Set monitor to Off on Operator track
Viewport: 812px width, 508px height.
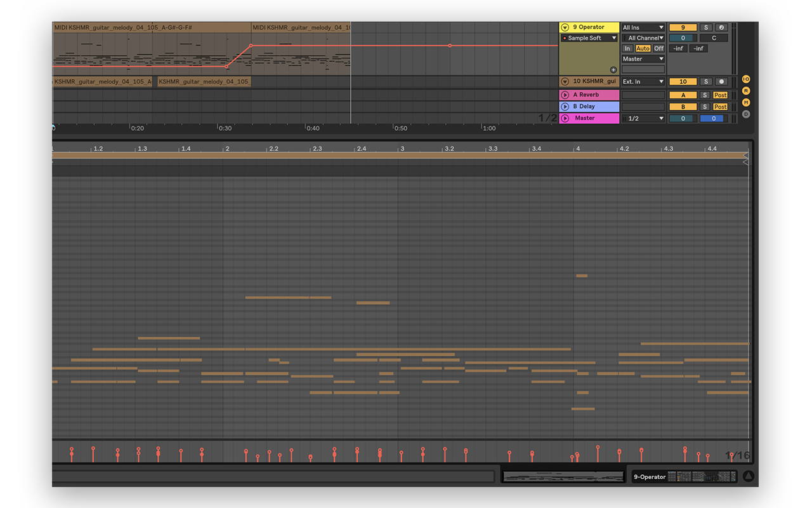[x=659, y=48]
